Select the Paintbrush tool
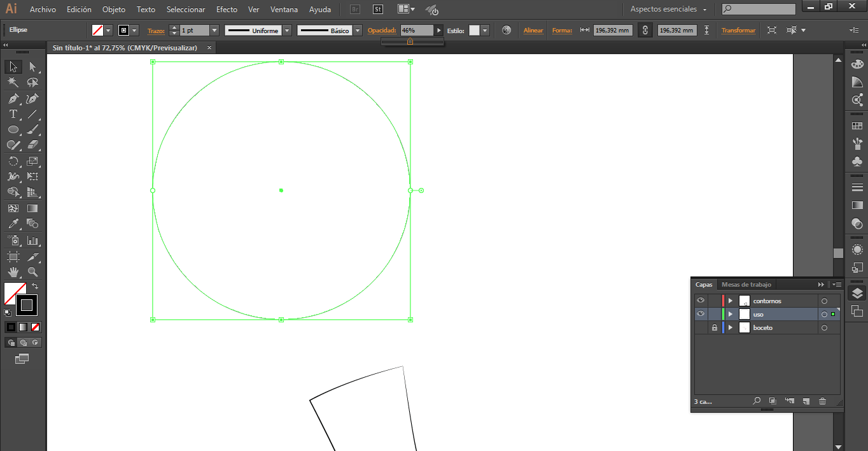The width and height of the screenshot is (868, 451). 32,129
